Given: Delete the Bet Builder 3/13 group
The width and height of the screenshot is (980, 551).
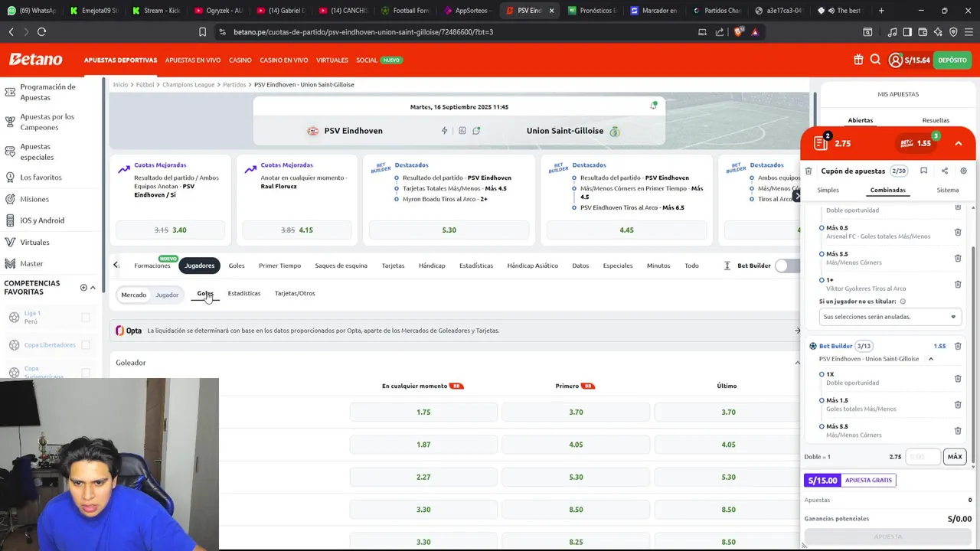Looking at the screenshot, I should 958,346.
